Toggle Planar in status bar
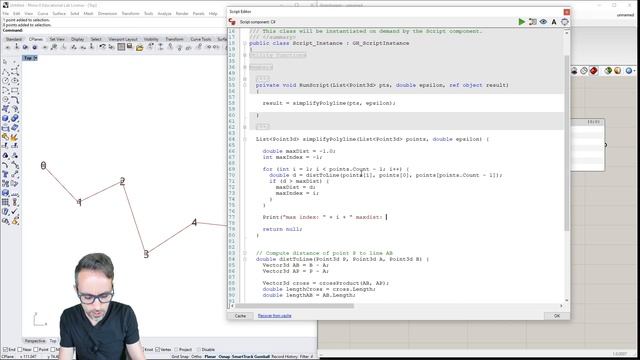 [x=210, y=356]
